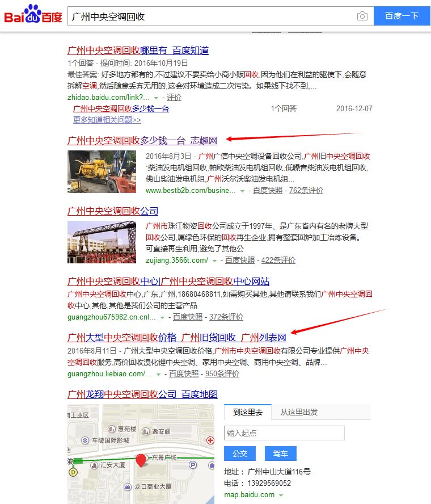The width and height of the screenshot is (431, 504).
Task: Switch to 从这里出发 tab
Action: pos(299,412)
